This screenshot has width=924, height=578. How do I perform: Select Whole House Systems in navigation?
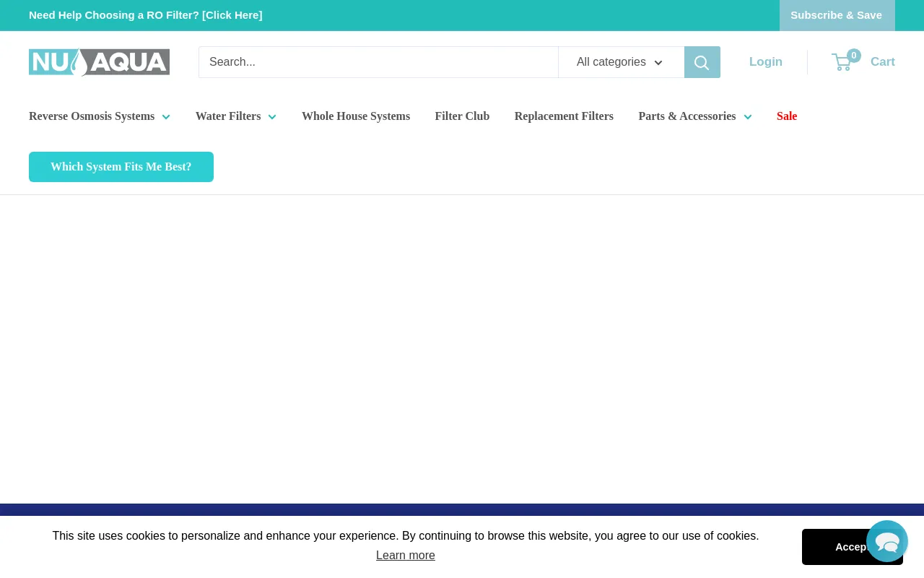click(356, 116)
